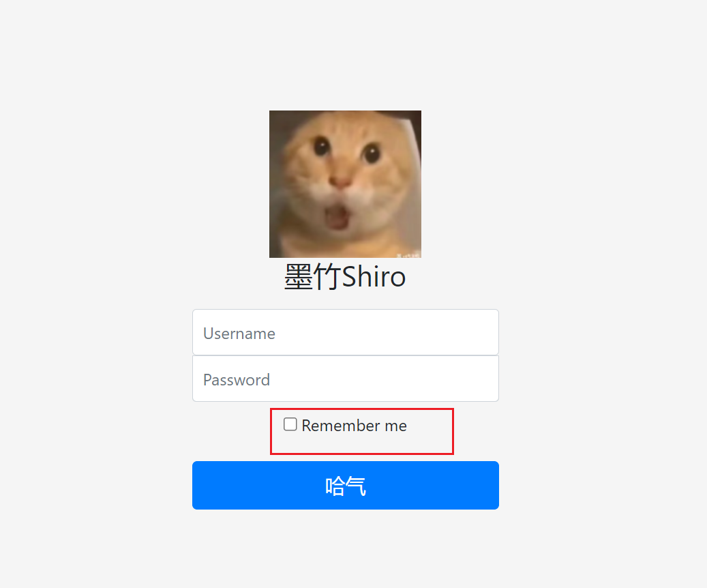Click the 哈气 sign-in button
Screen dimensions: 707x588
click(x=346, y=485)
